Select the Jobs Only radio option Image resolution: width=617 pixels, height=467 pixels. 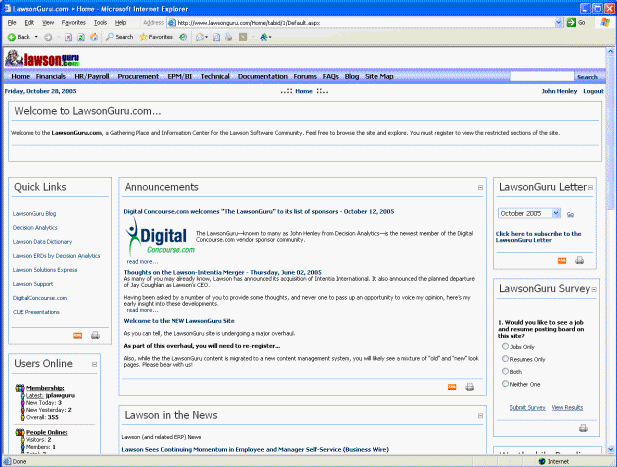(x=505, y=346)
